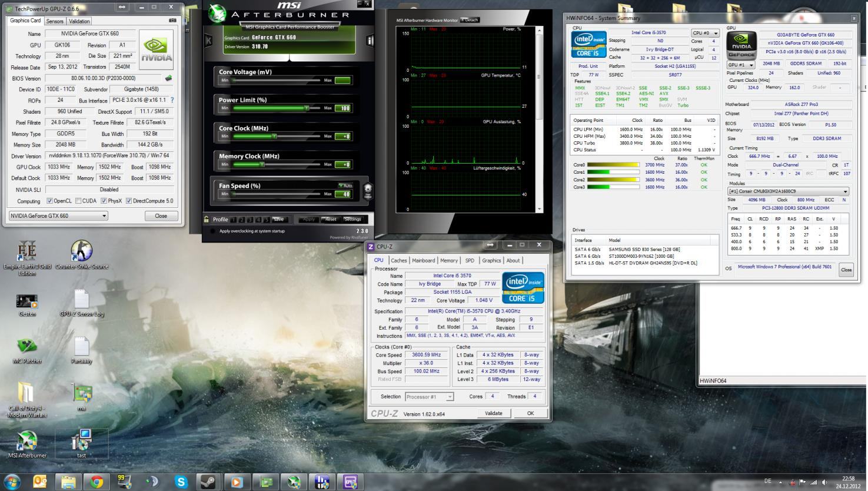This screenshot has height=491, width=868.
Task: Open GPU-Z Sensor Log file icon
Action: (82, 304)
